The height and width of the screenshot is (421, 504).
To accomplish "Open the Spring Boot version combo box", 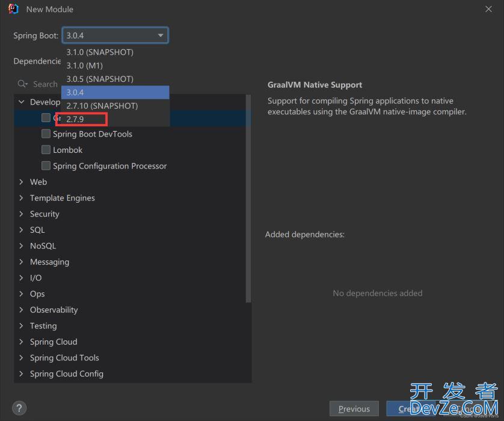I will point(115,35).
